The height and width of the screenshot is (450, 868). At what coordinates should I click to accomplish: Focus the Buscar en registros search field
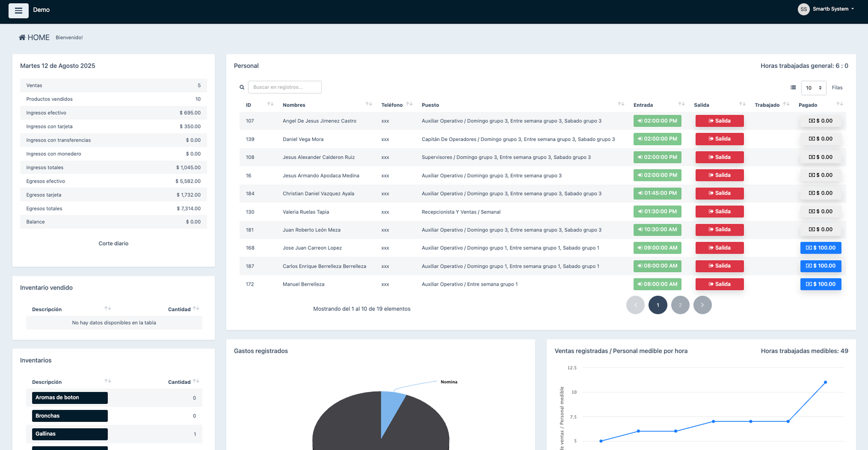click(285, 87)
